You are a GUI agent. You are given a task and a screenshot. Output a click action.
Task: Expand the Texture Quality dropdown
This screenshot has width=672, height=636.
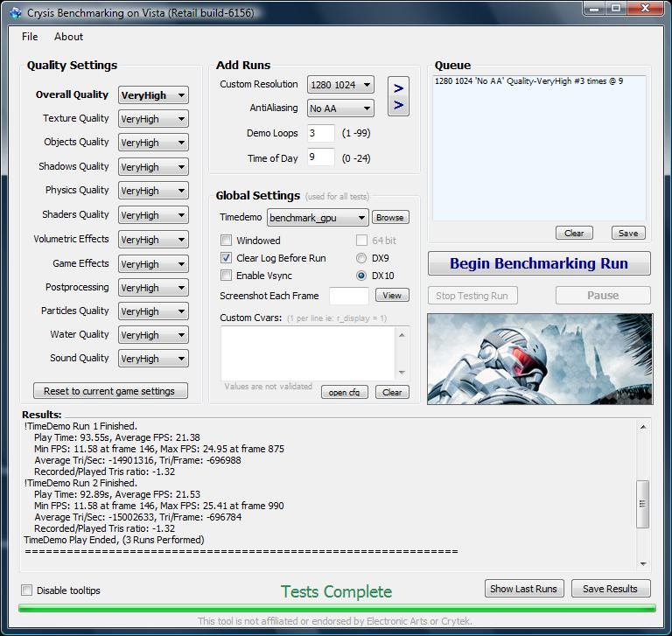153,119
